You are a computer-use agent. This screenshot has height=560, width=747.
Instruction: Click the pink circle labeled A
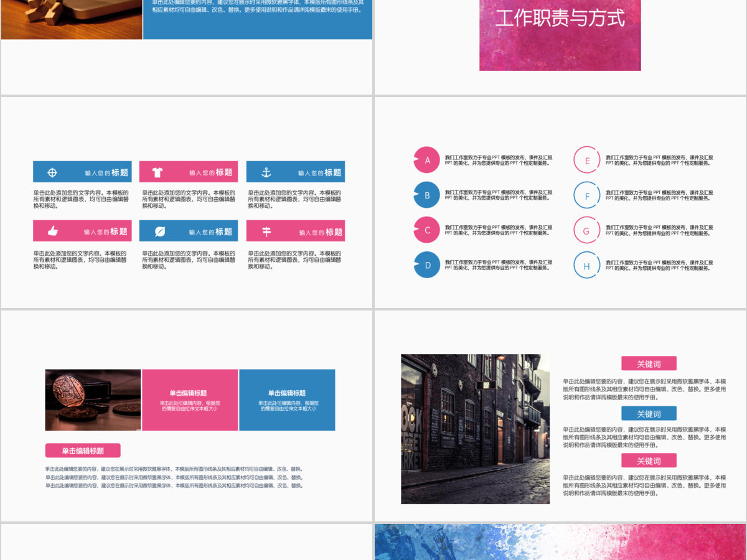pos(427,160)
